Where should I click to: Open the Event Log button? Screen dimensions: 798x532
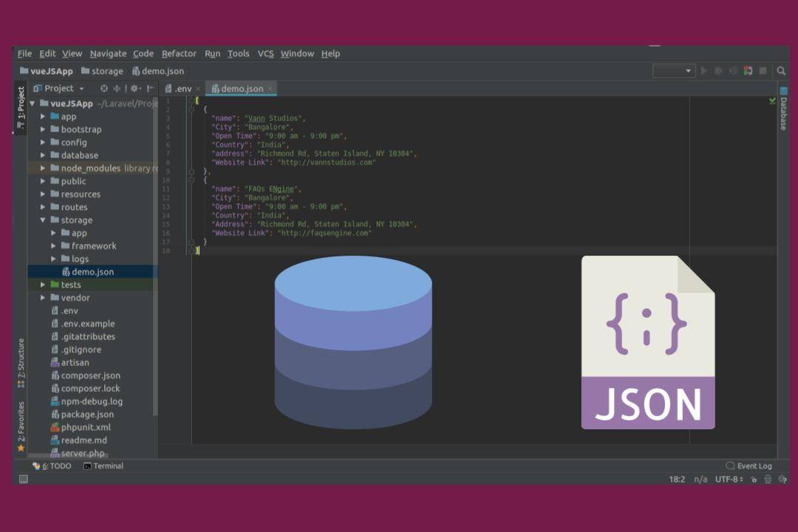click(748, 465)
